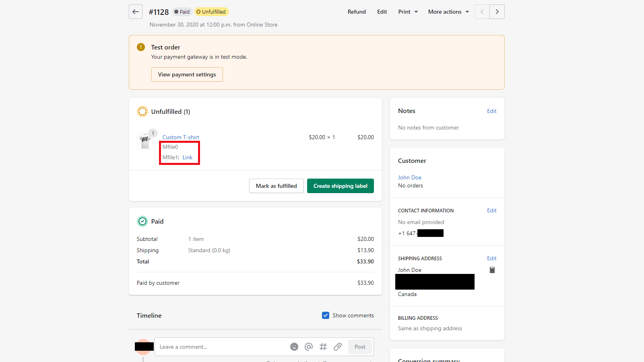Open the emoji picker in the comment box
644x362 pixels.
(x=294, y=347)
